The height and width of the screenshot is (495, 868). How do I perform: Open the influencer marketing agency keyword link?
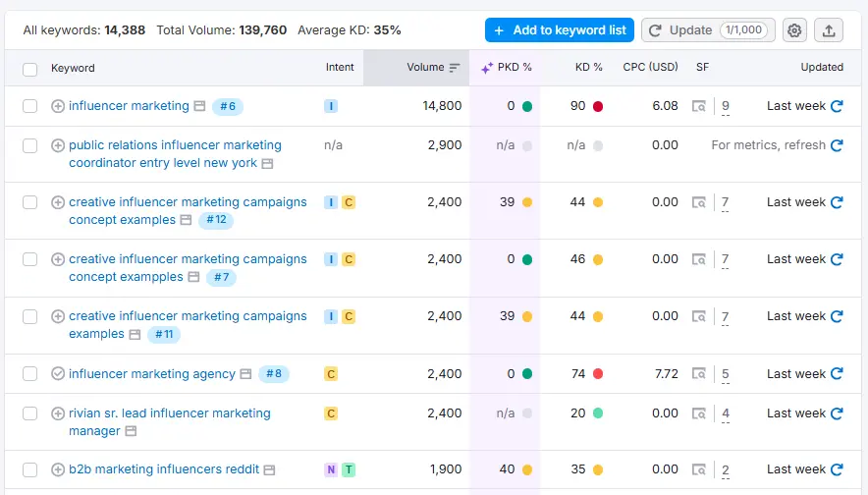[x=152, y=374]
